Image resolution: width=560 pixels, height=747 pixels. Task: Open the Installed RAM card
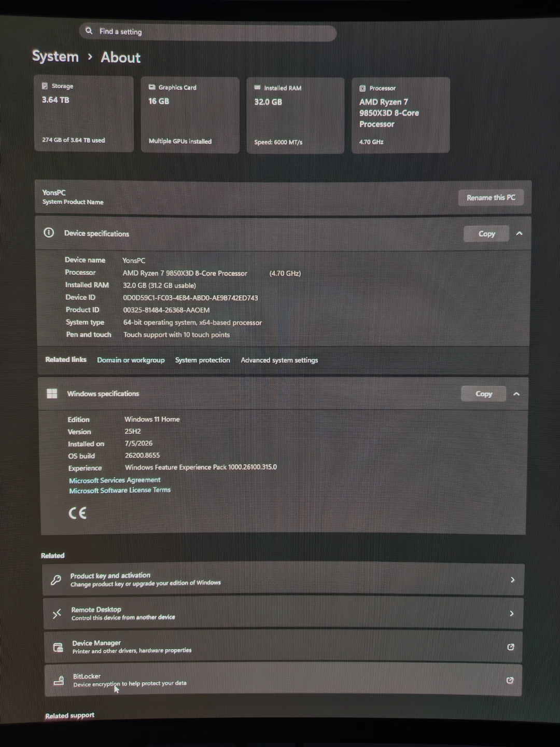point(296,116)
